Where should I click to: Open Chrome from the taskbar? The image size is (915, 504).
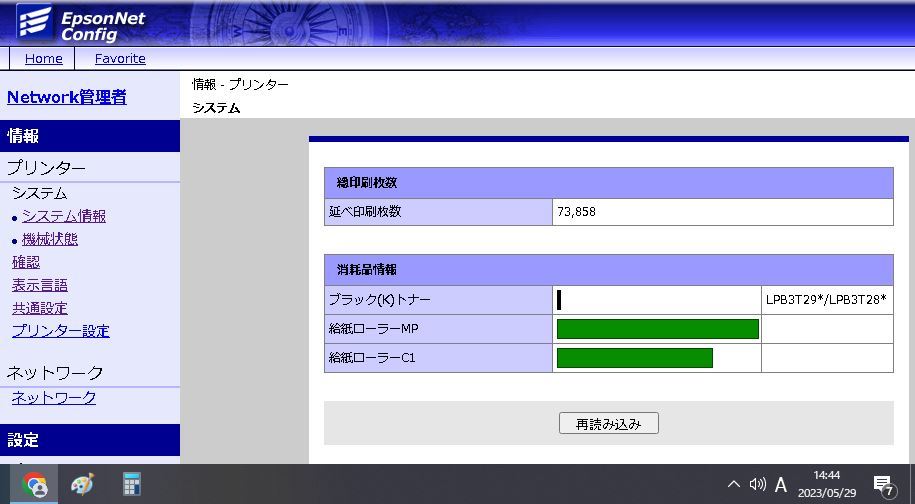coord(34,484)
